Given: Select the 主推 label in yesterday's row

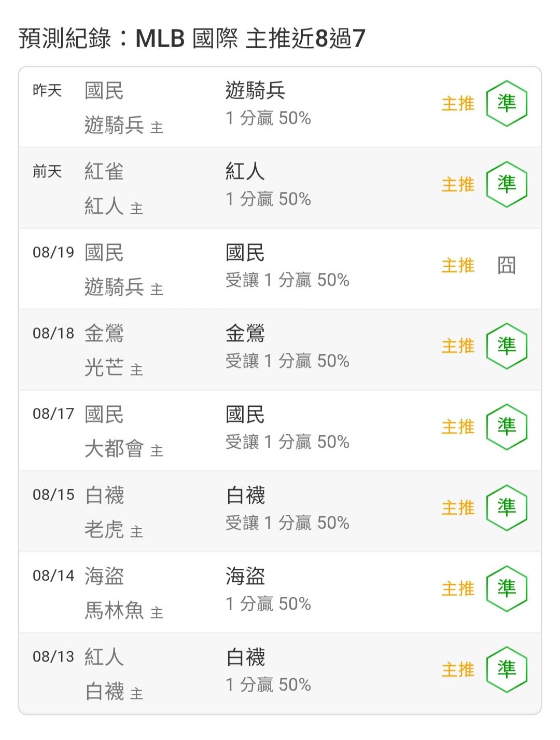Looking at the screenshot, I should tap(458, 104).
